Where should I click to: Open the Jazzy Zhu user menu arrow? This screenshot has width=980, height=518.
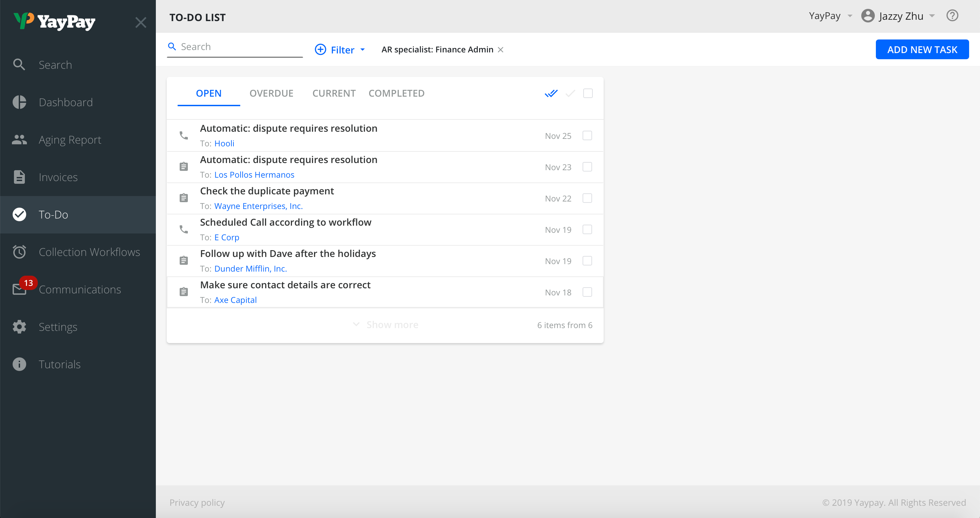[932, 16]
